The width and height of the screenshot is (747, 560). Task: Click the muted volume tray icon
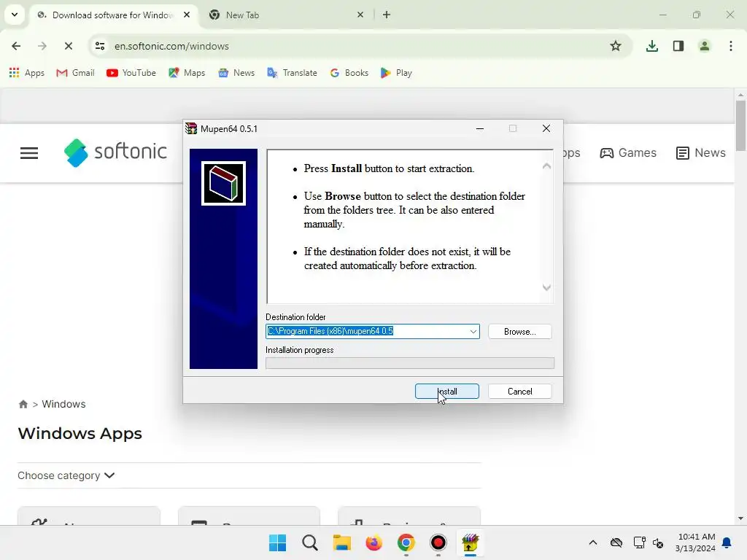click(x=658, y=542)
